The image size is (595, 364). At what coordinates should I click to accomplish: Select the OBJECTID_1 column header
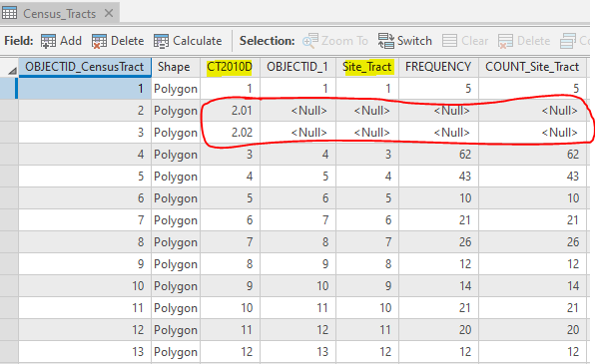[x=297, y=67]
